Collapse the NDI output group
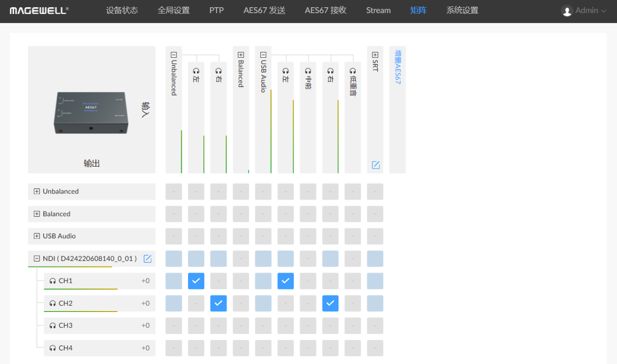 pos(37,259)
